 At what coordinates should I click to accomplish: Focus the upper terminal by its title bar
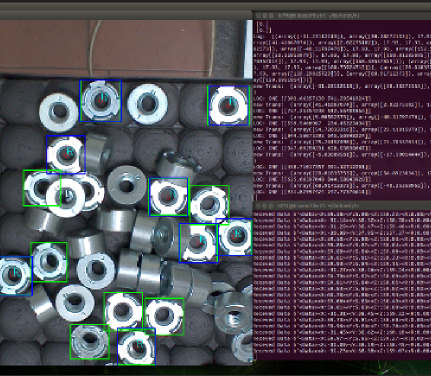pos(342,15)
